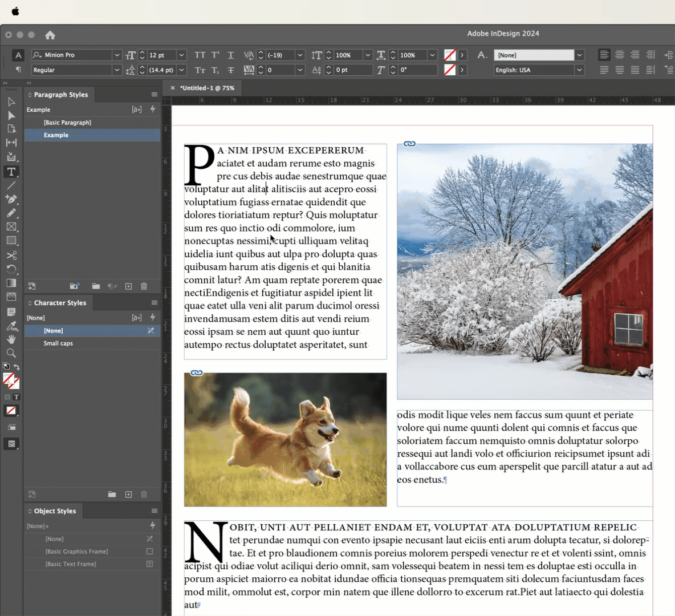Viewport: 675px width, 616px height.
Task: Select the Rectangle tool
Action: [x=11, y=241]
